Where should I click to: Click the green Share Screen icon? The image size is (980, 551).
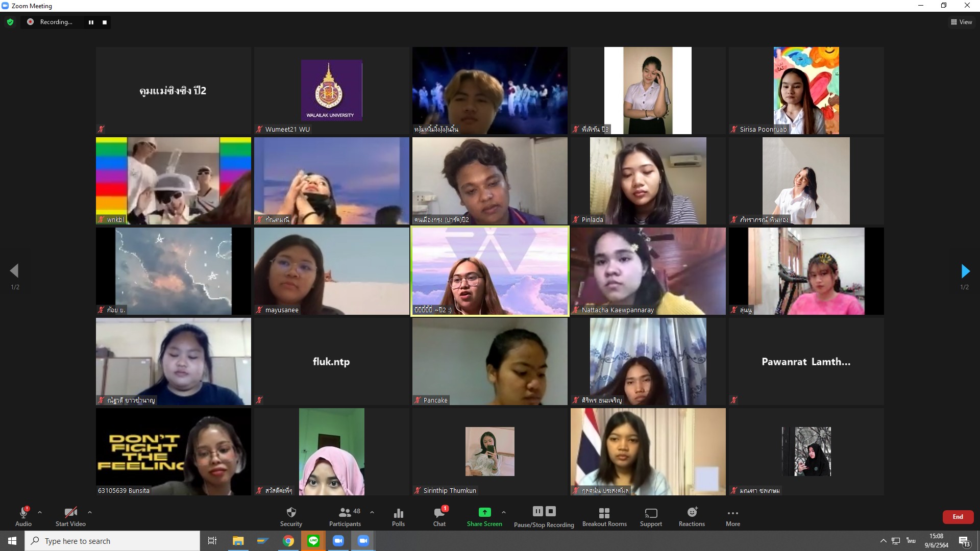click(484, 512)
